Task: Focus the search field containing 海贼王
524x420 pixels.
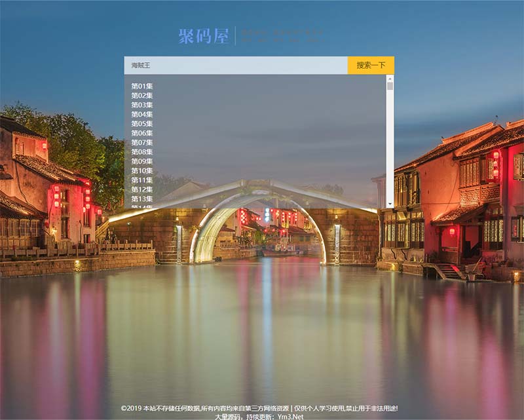Action: tap(236, 66)
